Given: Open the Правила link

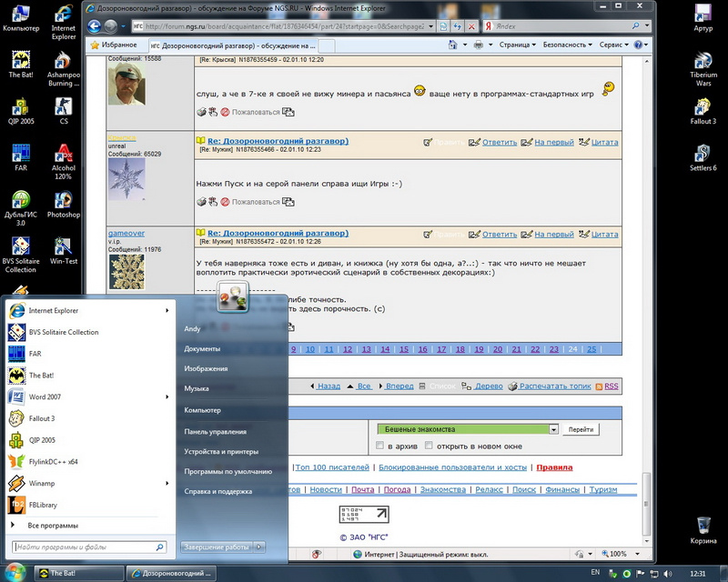Looking at the screenshot, I should point(554,467).
